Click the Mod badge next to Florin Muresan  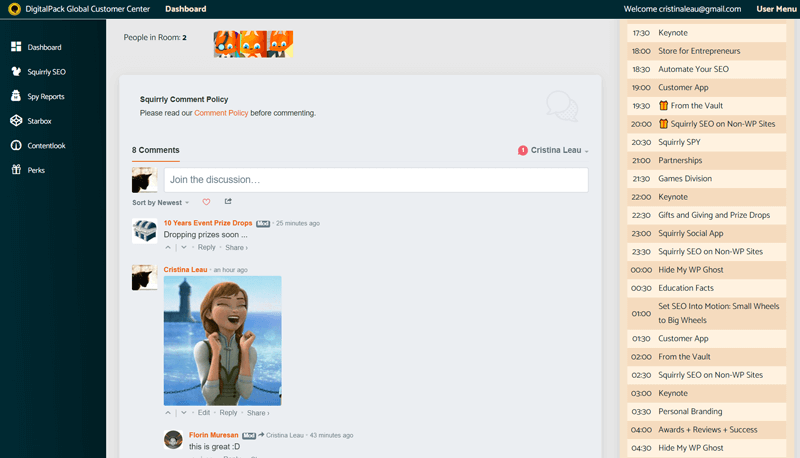248,436
